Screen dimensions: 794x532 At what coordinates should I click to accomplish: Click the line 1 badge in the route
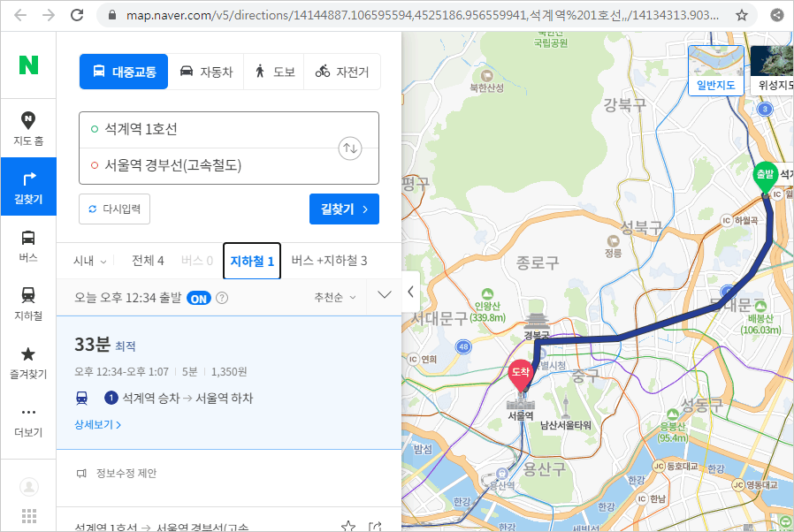(111, 398)
